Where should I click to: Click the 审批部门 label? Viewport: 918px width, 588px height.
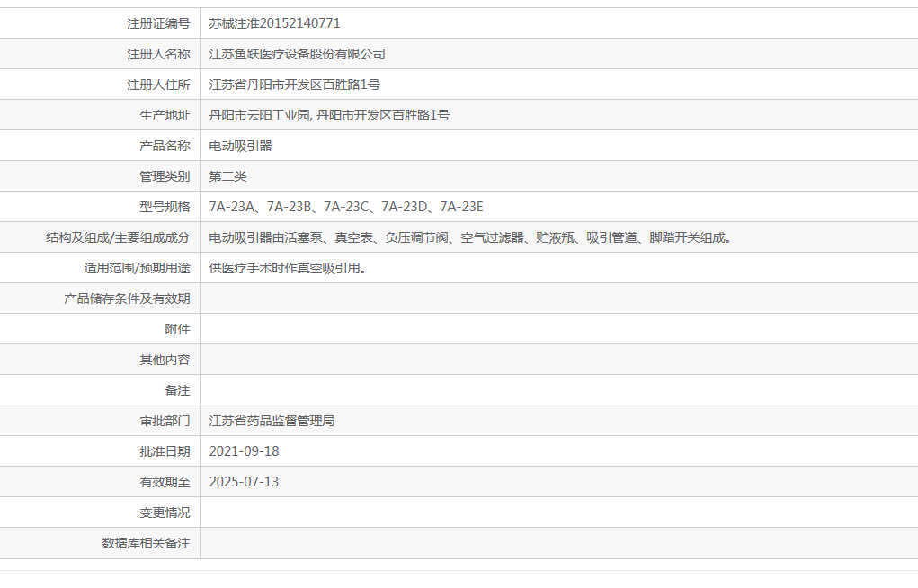point(165,421)
